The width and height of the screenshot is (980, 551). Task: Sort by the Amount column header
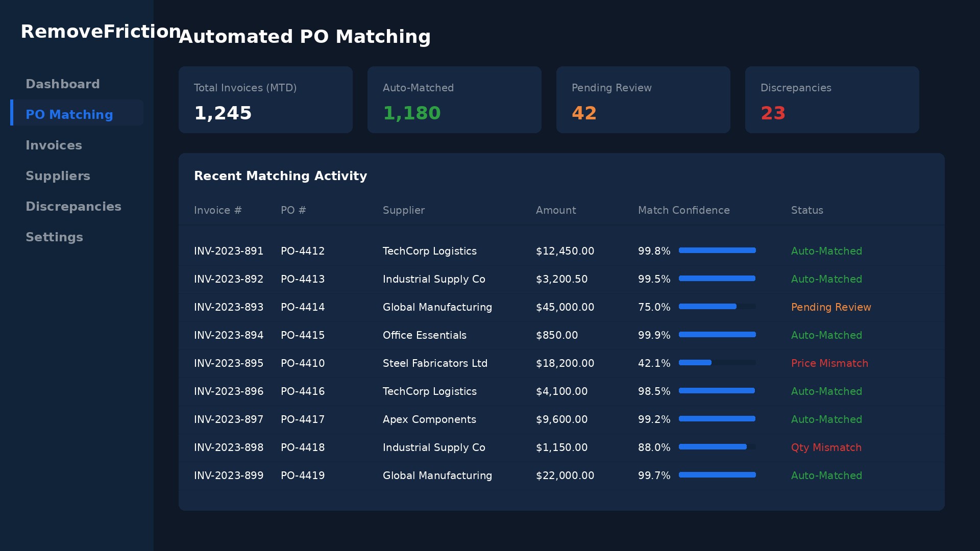click(x=555, y=210)
